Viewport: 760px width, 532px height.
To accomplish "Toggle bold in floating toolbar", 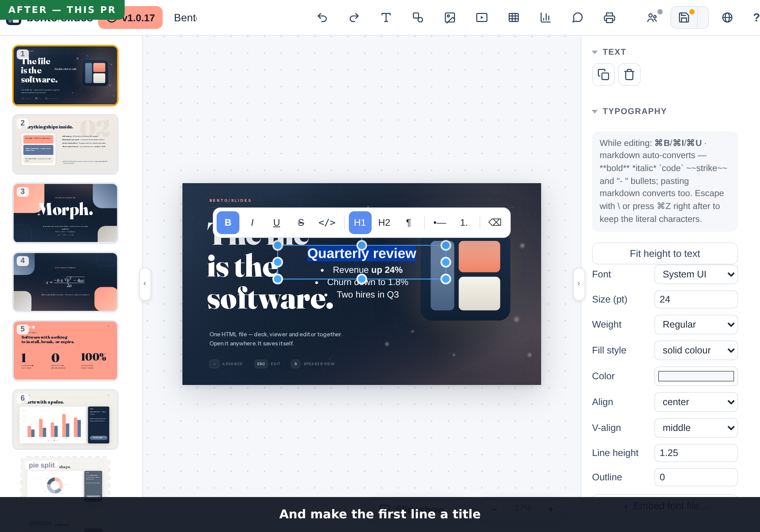I will 228,223.
